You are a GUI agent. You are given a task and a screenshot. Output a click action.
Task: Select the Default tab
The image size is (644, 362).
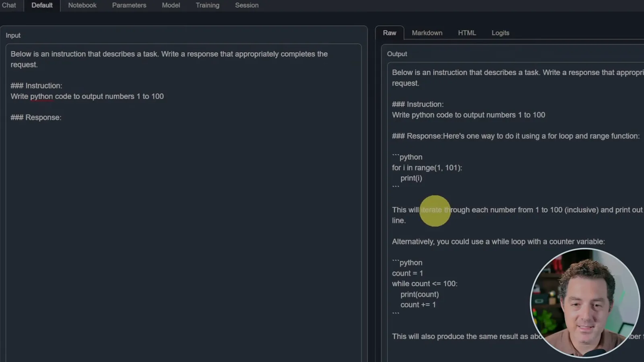coord(42,5)
